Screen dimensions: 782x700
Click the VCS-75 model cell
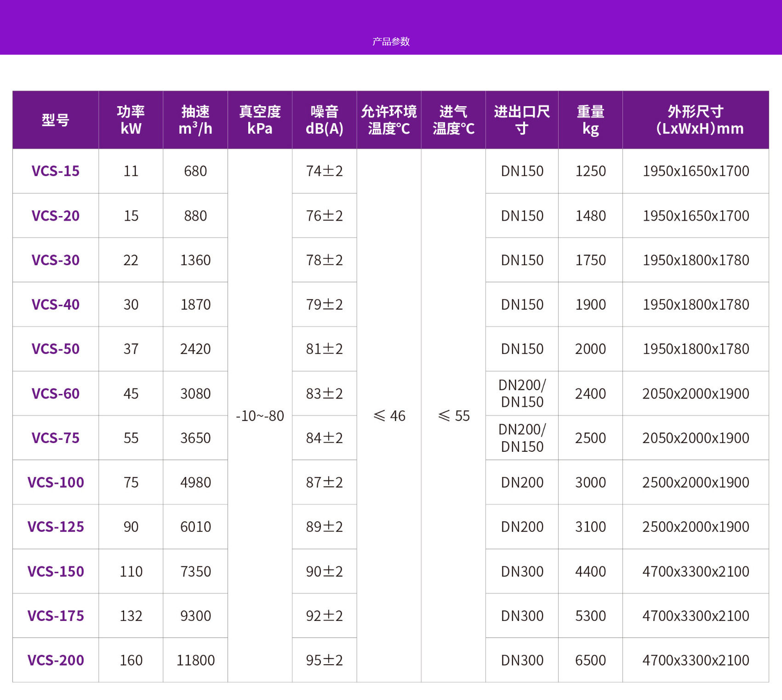[56, 438]
